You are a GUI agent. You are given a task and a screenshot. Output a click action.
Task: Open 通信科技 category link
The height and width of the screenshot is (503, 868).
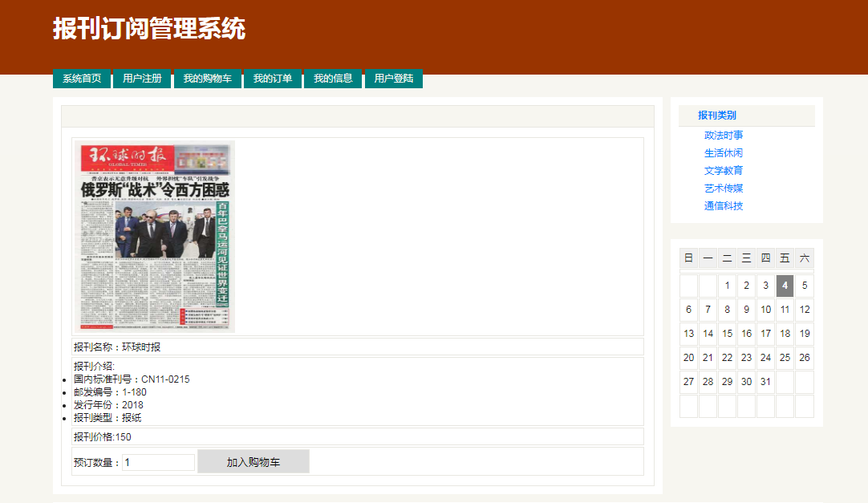[724, 206]
